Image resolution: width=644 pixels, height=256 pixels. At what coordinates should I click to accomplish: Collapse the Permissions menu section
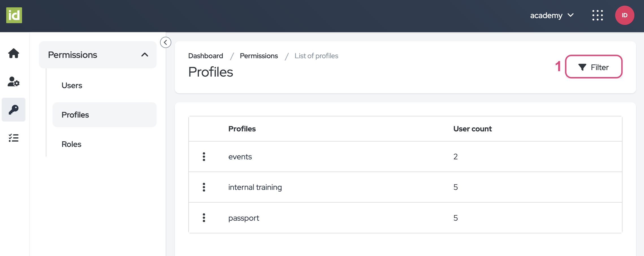pos(144,55)
